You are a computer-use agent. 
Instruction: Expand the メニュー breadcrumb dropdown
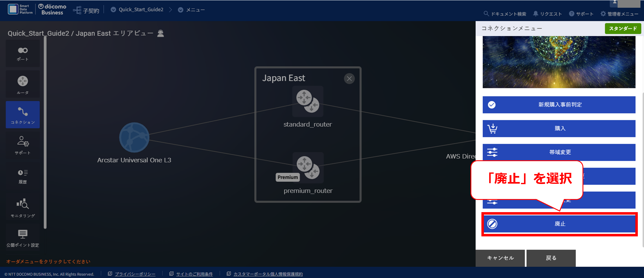point(191,10)
